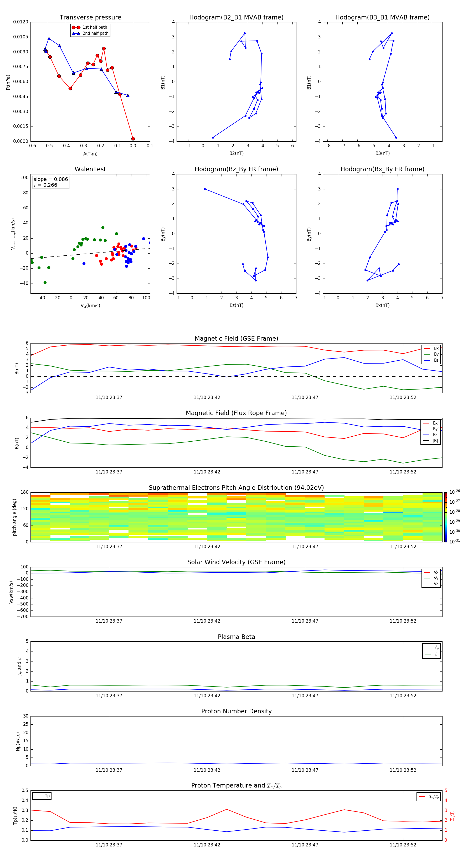The width and height of the screenshot is (473, 868).
Task: Click the |B| legend entry in Flux Rope plot
Action: [x=431, y=441]
